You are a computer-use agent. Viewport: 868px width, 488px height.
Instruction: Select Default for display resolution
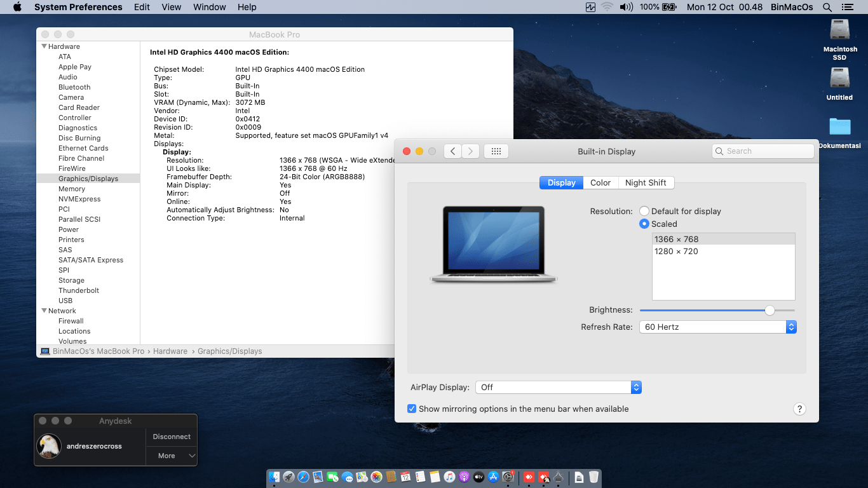(644, 211)
